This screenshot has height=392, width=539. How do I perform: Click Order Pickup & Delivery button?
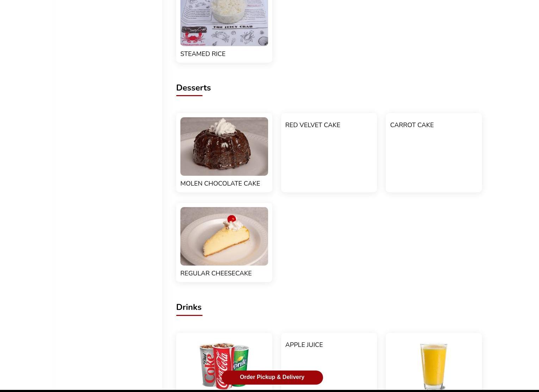(272, 377)
